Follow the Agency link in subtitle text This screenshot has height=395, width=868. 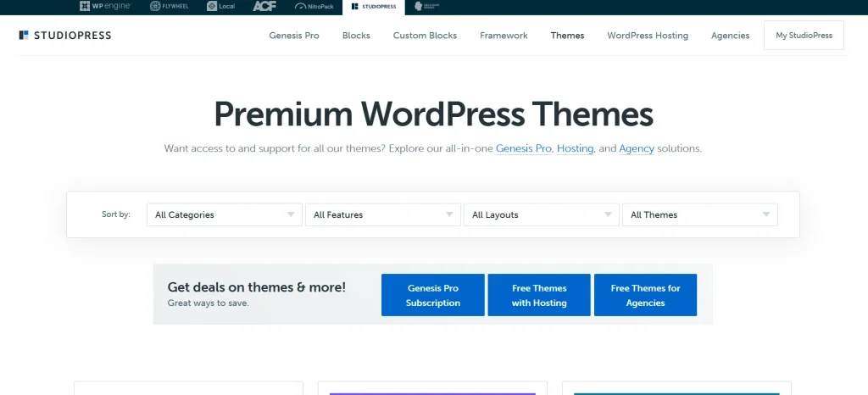[637, 148]
